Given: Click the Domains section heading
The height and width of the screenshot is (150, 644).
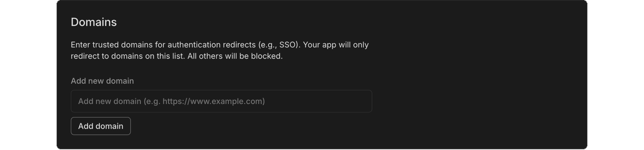Looking at the screenshot, I should (x=94, y=22).
